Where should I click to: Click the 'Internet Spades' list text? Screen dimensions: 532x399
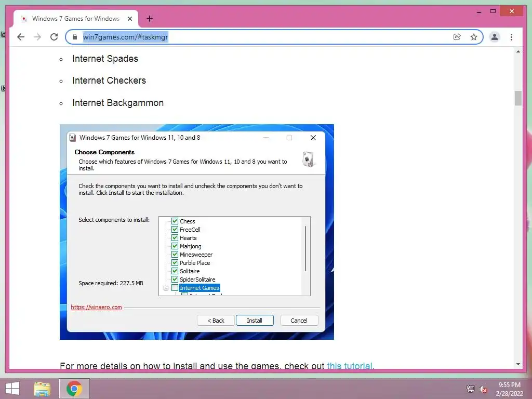pyautogui.click(x=105, y=59)
